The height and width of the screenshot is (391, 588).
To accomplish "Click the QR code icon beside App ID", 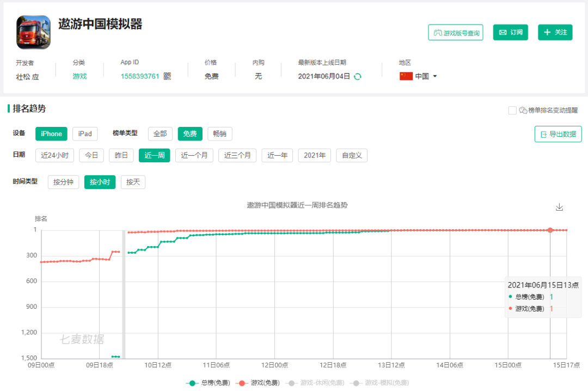I will pyautogui.click(x=167, y=76).
